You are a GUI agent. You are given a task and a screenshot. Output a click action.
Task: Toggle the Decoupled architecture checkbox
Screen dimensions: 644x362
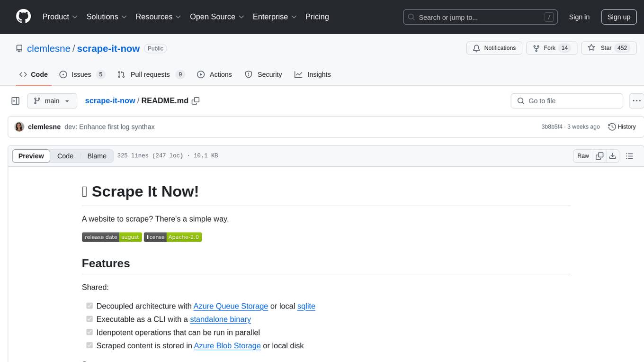(x=89, y=306)
